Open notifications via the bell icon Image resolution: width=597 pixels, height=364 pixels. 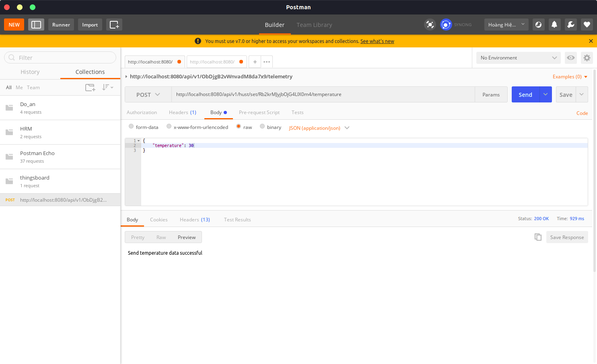pyautogui.click(x=554, y=25)
